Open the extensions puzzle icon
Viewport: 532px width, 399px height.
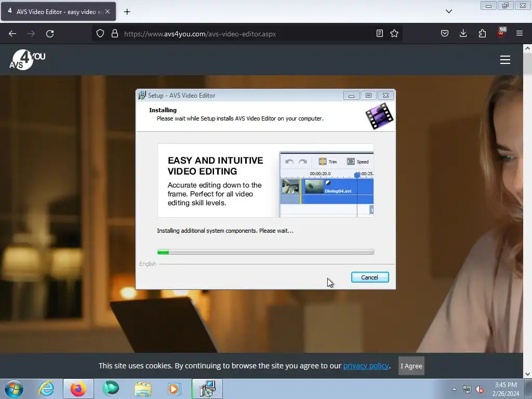tap(482, 33)
